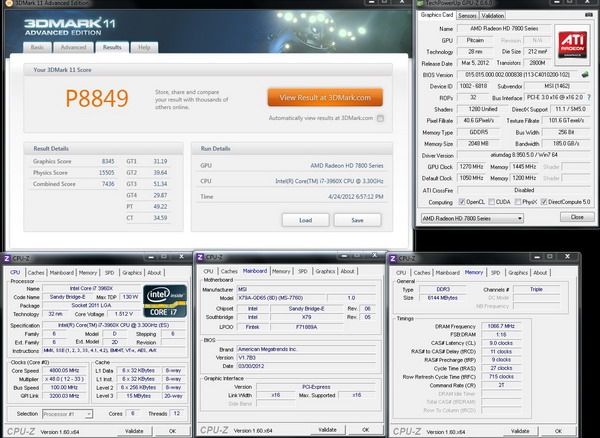
Task: Click the Memory Size field 2048 MB
Action: (478, 144)
